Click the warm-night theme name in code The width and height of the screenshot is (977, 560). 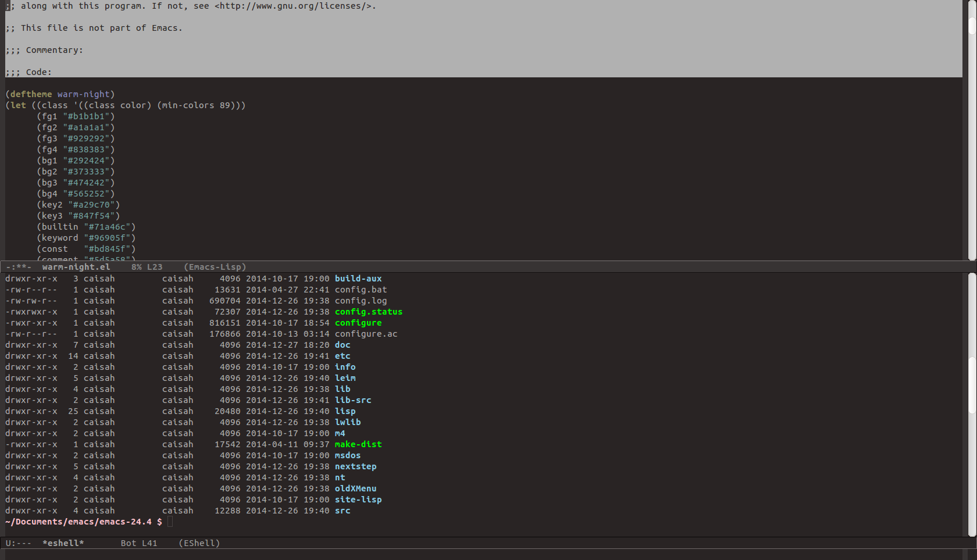(83, 94)
